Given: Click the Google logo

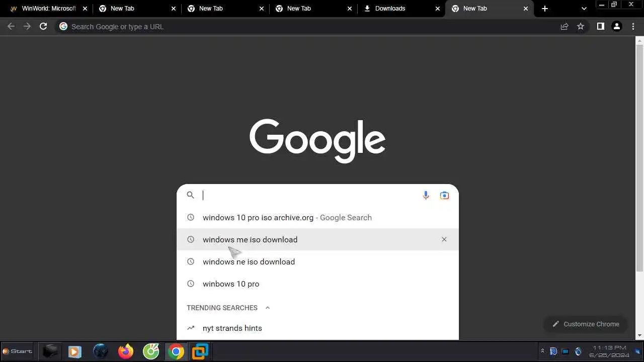Looking at the screenshot, I should point(317,141).
